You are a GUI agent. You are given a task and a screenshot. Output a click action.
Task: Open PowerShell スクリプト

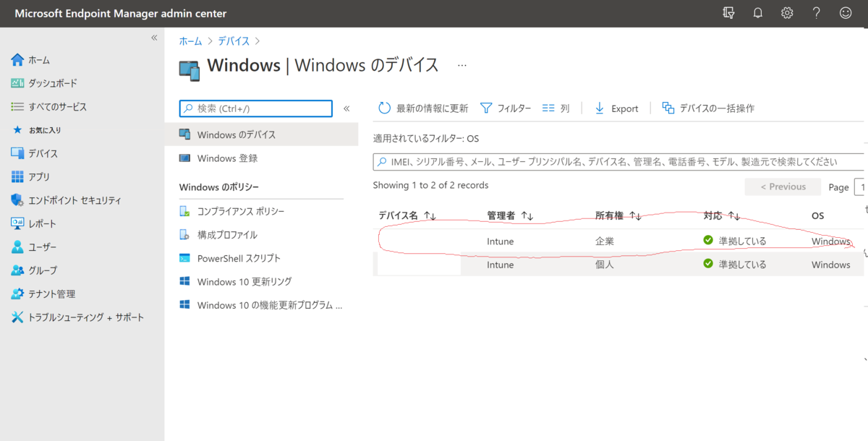pyautogui.click(x=239, y=258)
